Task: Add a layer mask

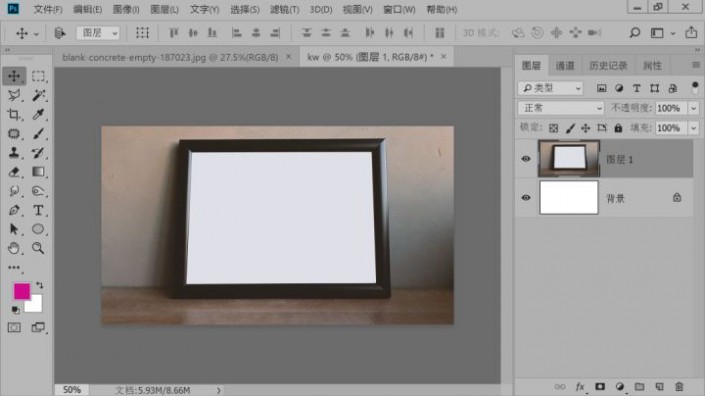Action: (x=600, y=387)
